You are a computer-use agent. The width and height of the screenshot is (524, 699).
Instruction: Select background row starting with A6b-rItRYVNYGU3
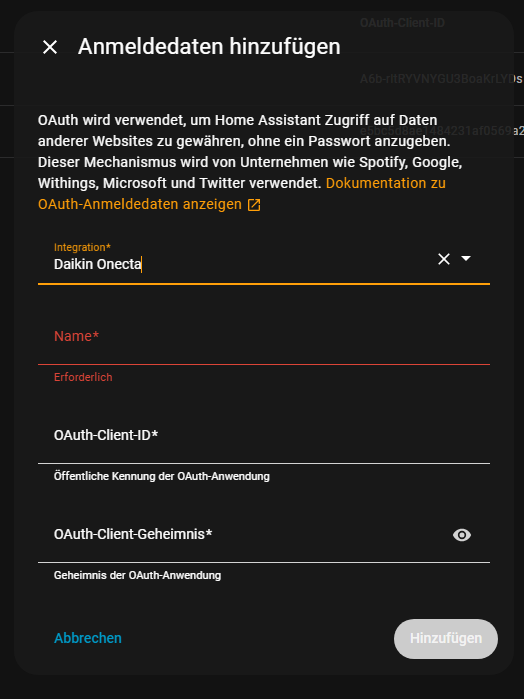click(x=441, y=79)
